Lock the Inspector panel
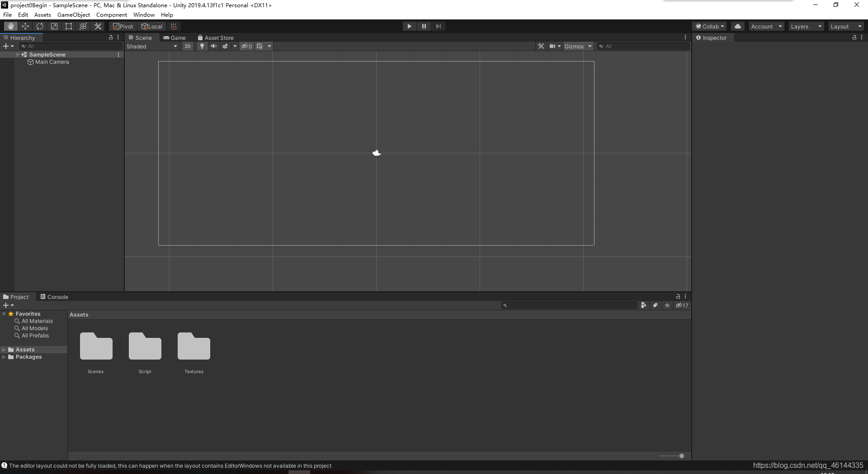The width and height of the screenshot is (868, 474). point(854,38)
